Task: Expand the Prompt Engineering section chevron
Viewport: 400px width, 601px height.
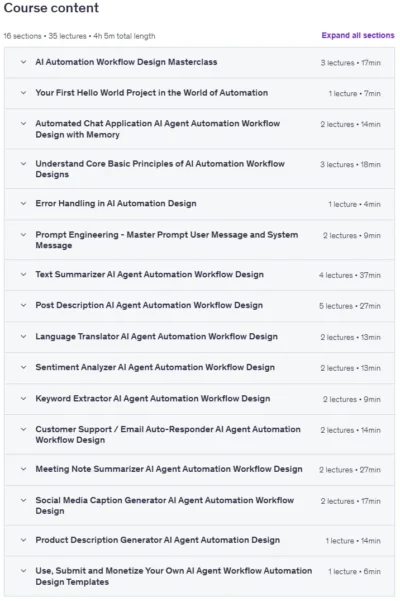Action: click(x=23, y=235)
